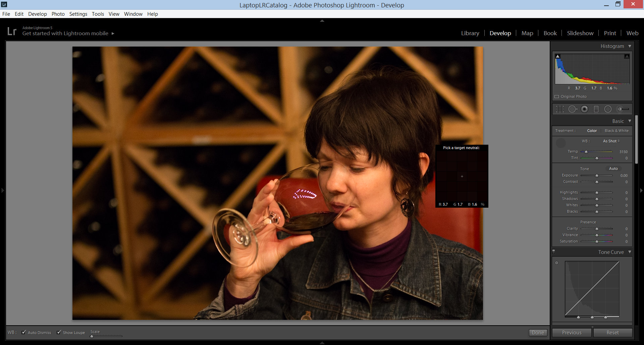
Task: Show the left panel with edge arrow
Action: click(3, 190)
